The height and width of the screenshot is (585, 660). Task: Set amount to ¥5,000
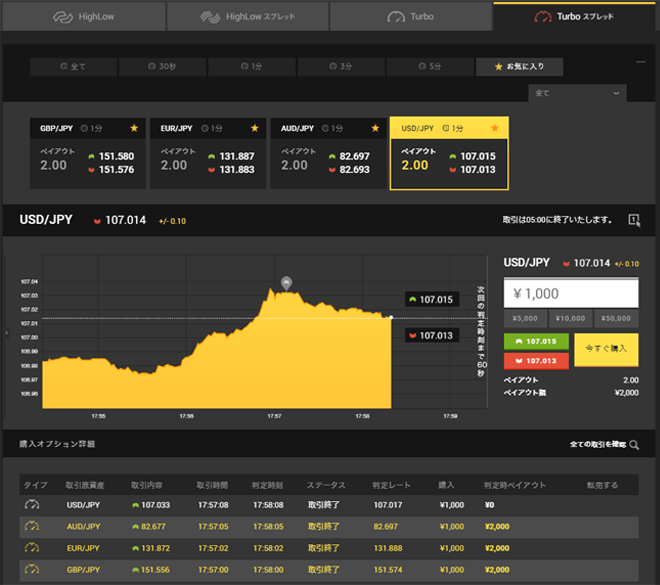pyautogui.click(x=525, y=319)
